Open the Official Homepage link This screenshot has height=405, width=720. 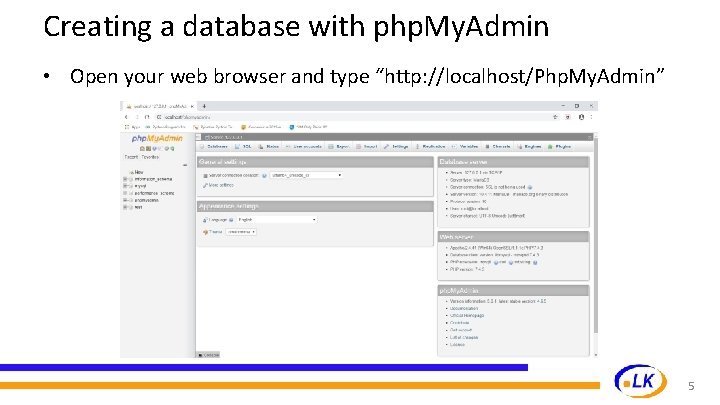point(467,315)
